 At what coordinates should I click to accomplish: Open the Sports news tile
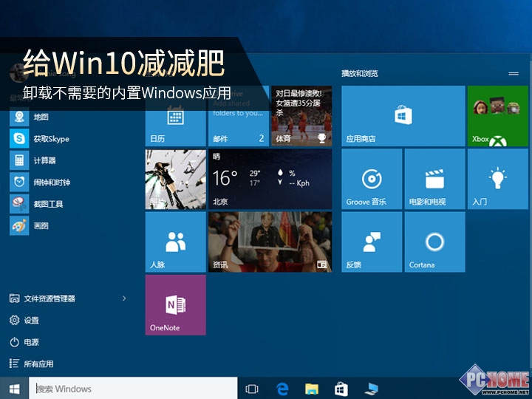pos(301,116)
